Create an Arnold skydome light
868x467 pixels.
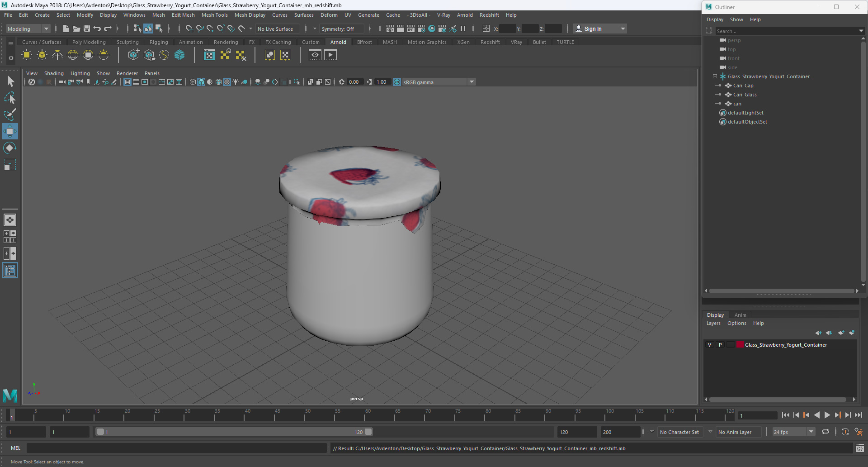tap(73, 55)
